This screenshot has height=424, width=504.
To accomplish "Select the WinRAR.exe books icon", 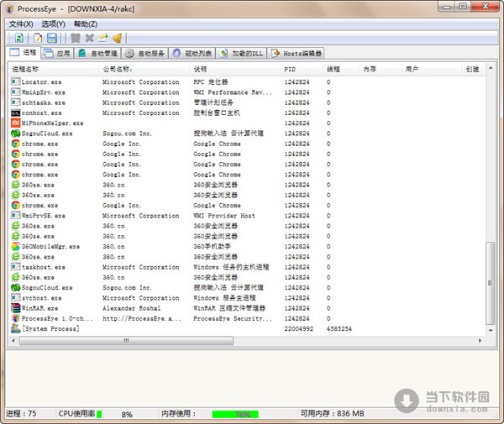I will coord(15,308).
